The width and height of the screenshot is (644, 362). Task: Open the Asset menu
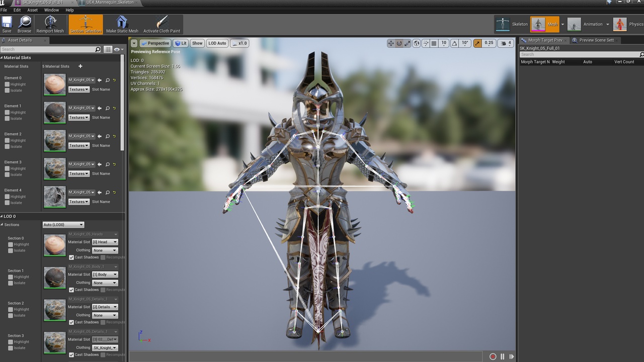point(32,10)
